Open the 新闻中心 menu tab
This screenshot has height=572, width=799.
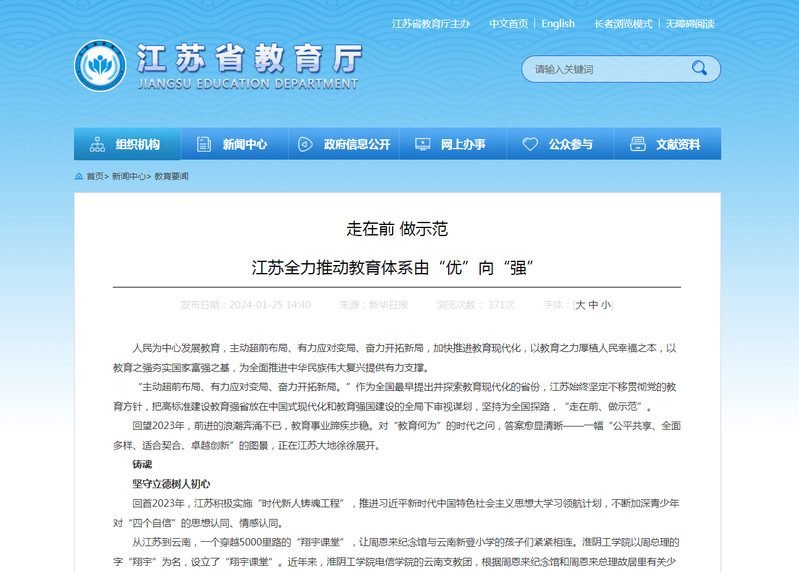tap(244, 144)
